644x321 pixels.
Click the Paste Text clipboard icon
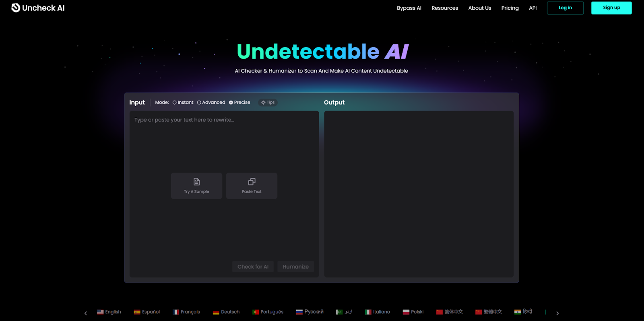252,182
